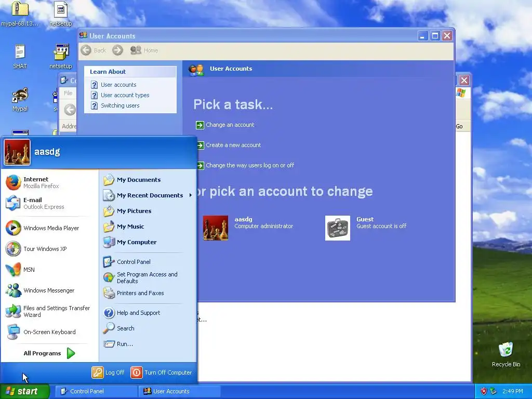Expand All Programs menu
Image resolution: width=532 pixels, height=399 pixels.
tap(49, 353)
